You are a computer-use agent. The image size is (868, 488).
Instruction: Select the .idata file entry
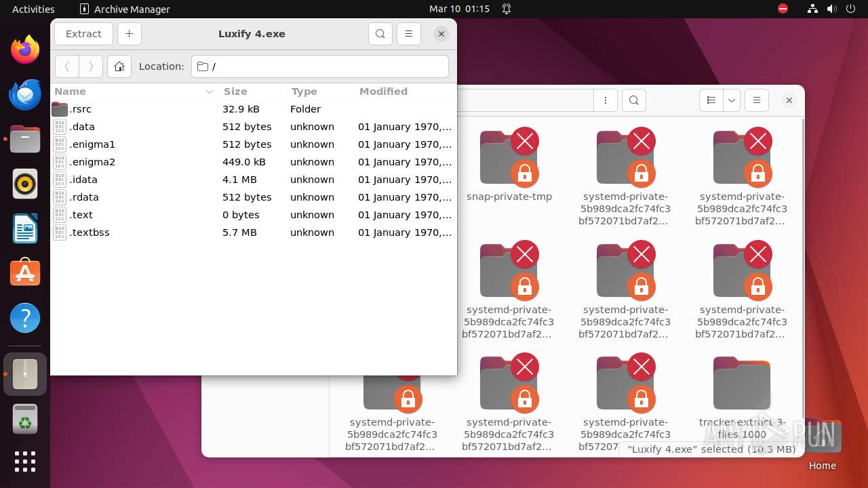pos(253,180)
